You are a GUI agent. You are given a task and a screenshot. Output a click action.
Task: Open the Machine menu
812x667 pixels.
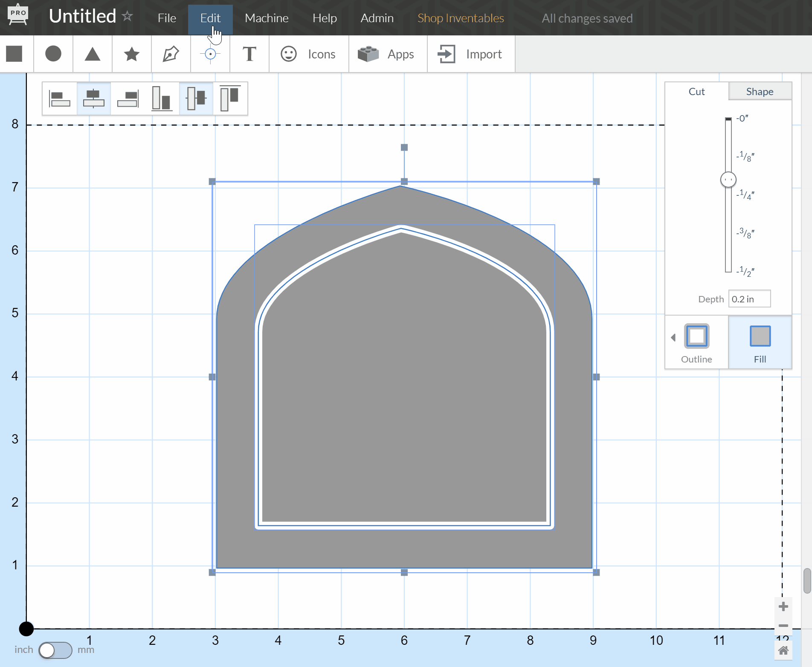(267, 18)
